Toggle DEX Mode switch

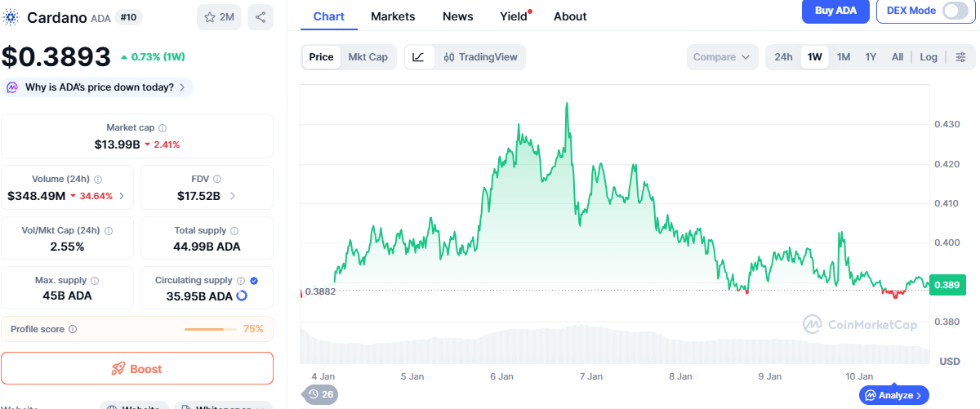[x=954, y=11]
